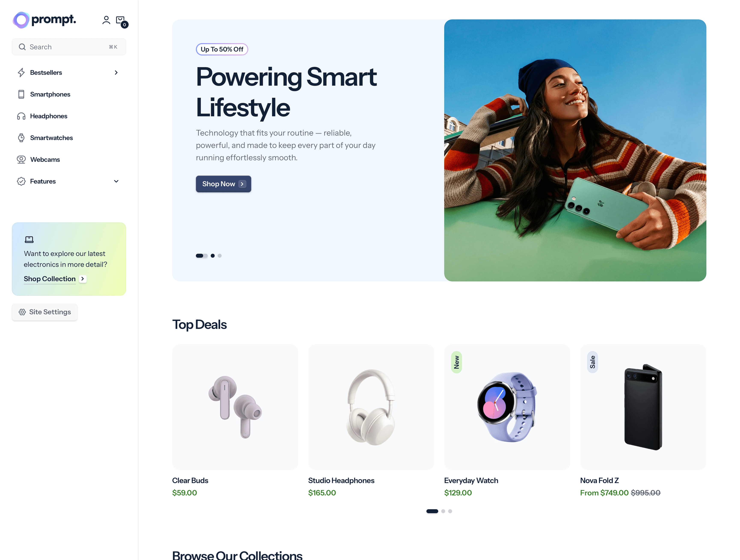Expand the Features dropdown chevron

pyautogui.click(x=116, y=181)
